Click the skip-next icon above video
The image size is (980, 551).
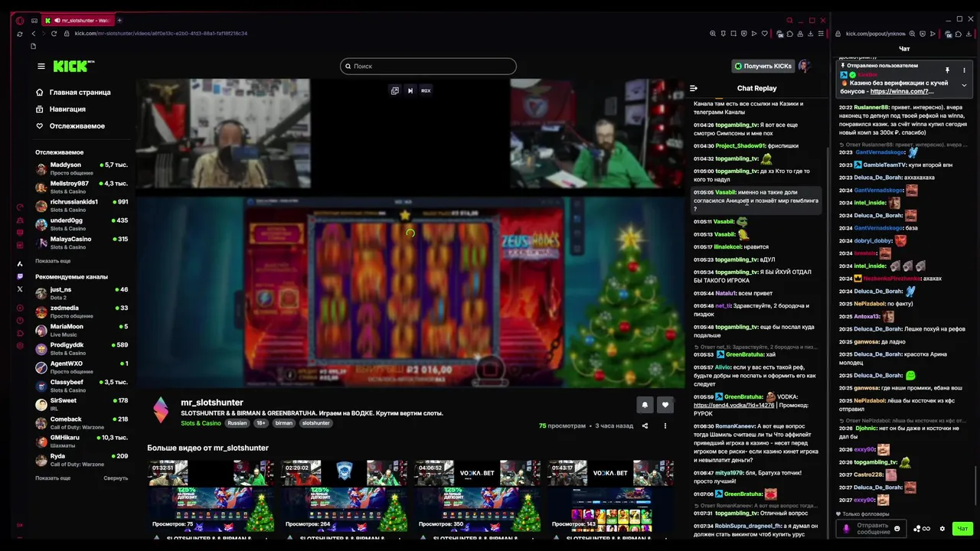[410, 90]
